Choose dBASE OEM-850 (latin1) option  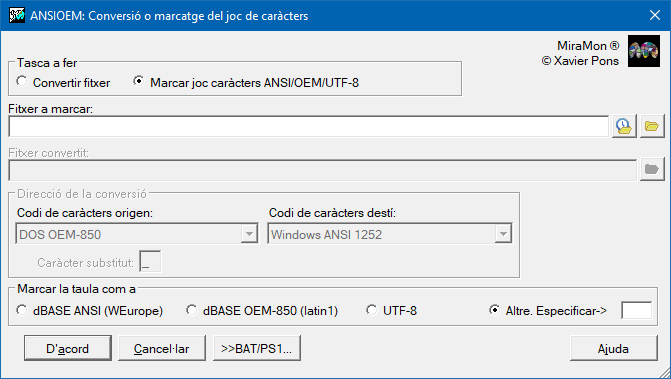(x=262, y=311)
